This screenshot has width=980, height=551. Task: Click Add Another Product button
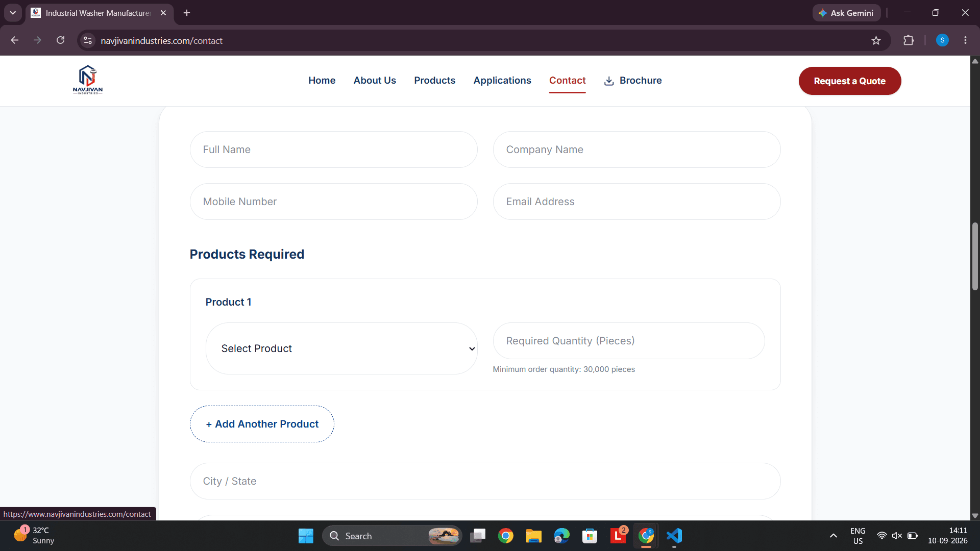point(262,424)
